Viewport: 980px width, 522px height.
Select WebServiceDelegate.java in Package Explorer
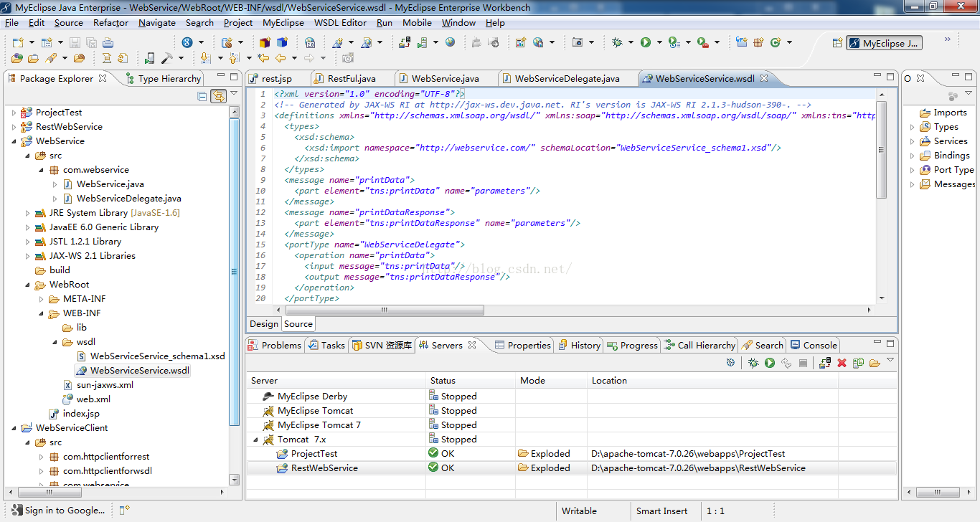(121, 199)
